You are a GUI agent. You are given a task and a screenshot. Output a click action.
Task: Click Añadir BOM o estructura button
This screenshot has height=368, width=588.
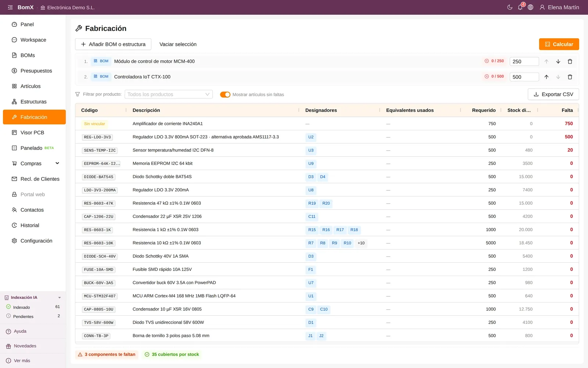pos(113,44)
